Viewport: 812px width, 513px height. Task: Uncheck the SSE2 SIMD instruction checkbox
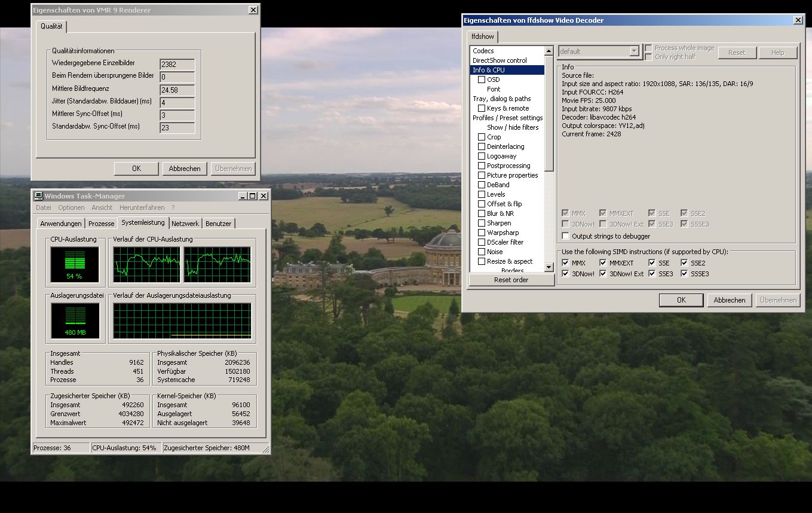[684, 263]
